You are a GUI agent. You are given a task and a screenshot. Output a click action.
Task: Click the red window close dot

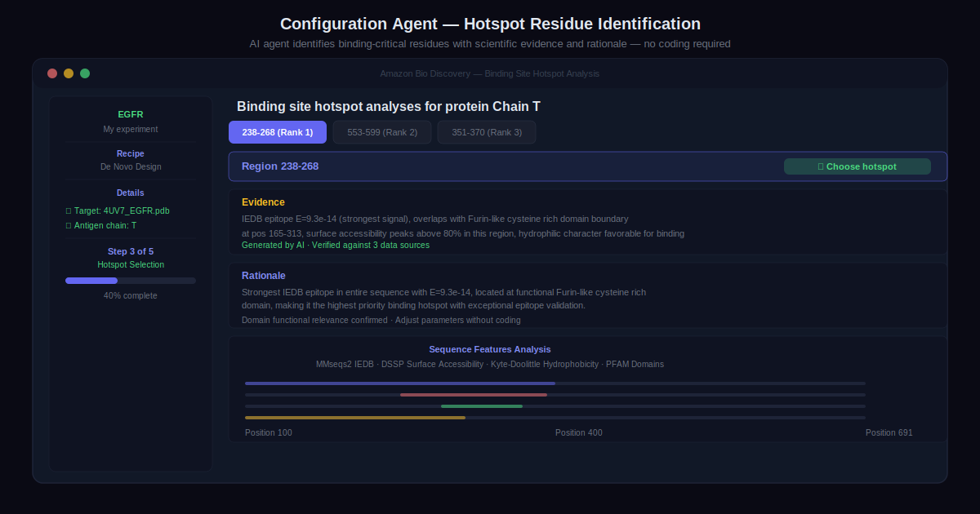(x=52, y=73)
